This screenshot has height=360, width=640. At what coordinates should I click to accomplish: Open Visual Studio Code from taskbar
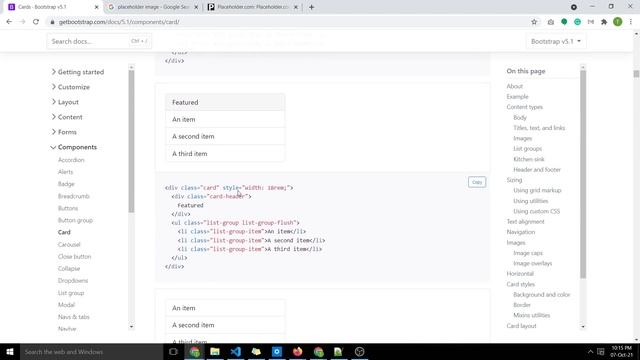[236, 351]
